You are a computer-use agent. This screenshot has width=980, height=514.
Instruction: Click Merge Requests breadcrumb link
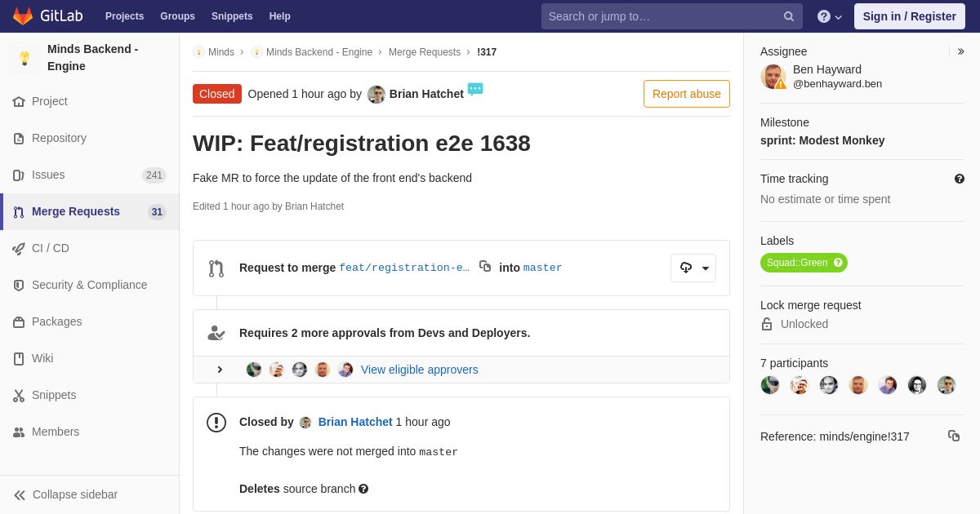pos(425,52)
